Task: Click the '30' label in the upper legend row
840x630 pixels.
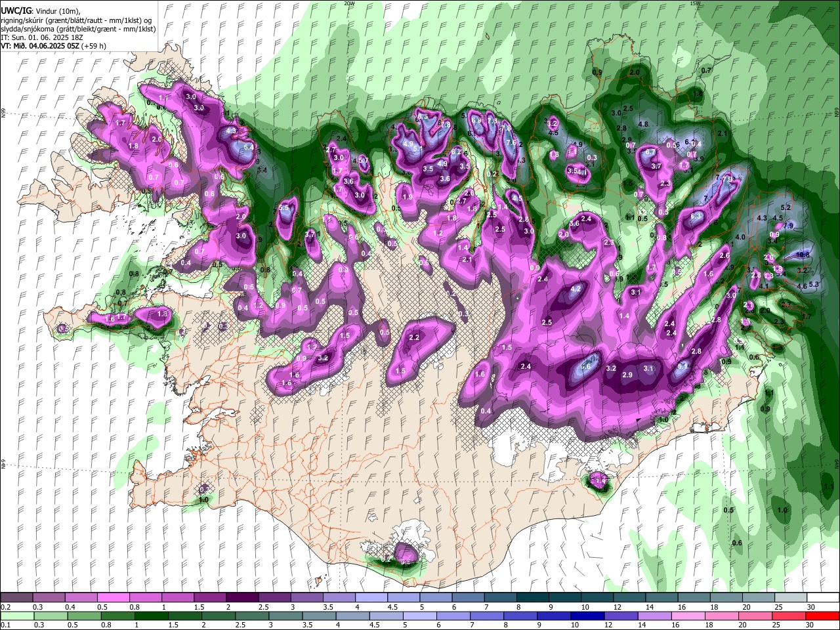Action: click(x=812, y=607)
